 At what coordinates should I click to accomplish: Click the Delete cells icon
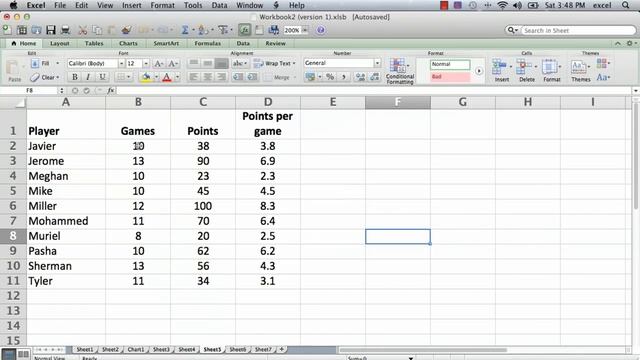click(x=524, y=67)
